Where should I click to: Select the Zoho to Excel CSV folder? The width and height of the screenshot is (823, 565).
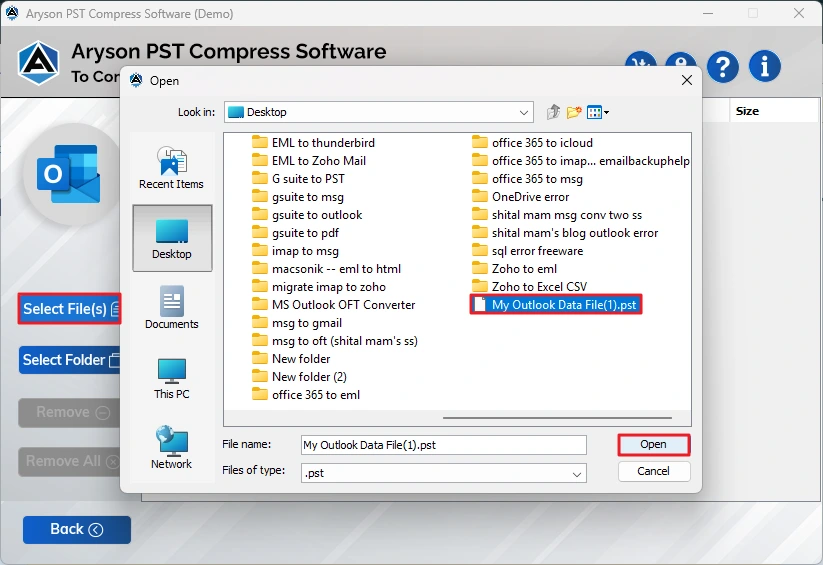pos(530,287)
